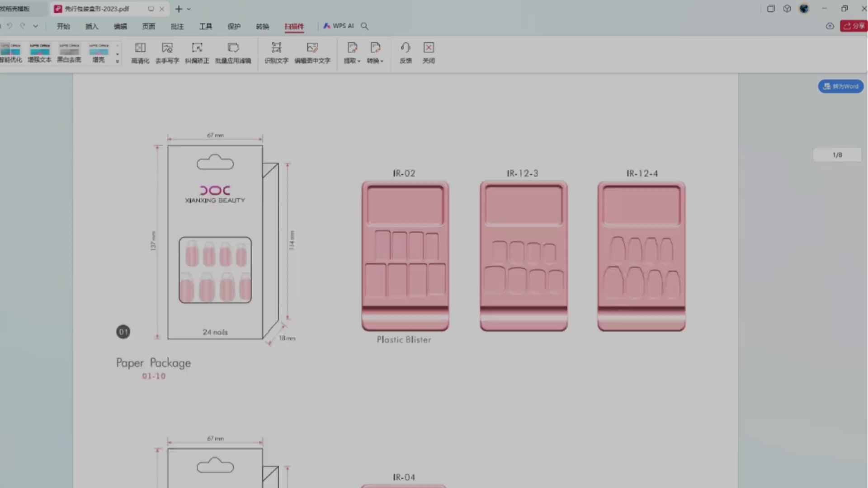Image resolution: width=868 pixels, height=488 pixels.
Task: Click the 高清化 enhance icon
Action: 140,52
